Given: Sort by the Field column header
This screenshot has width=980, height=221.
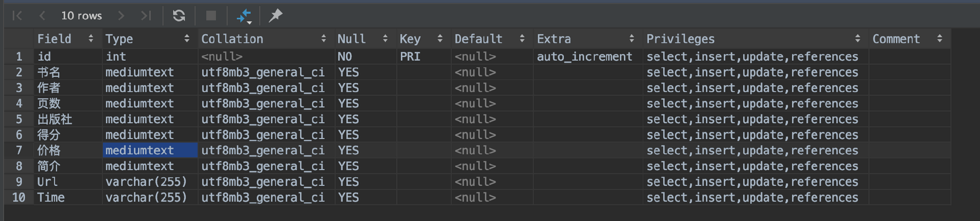Looking at the screenshot, I should coord(54,39).
